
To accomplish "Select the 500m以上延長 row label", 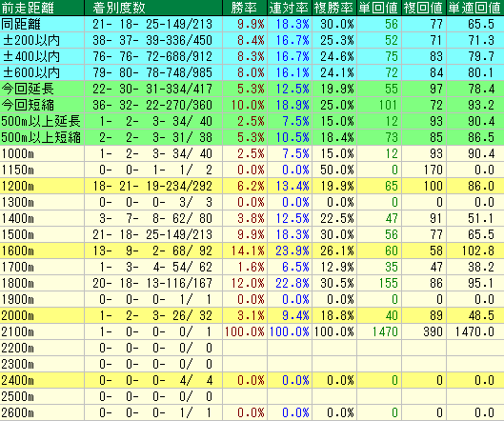I will [42, 121].
